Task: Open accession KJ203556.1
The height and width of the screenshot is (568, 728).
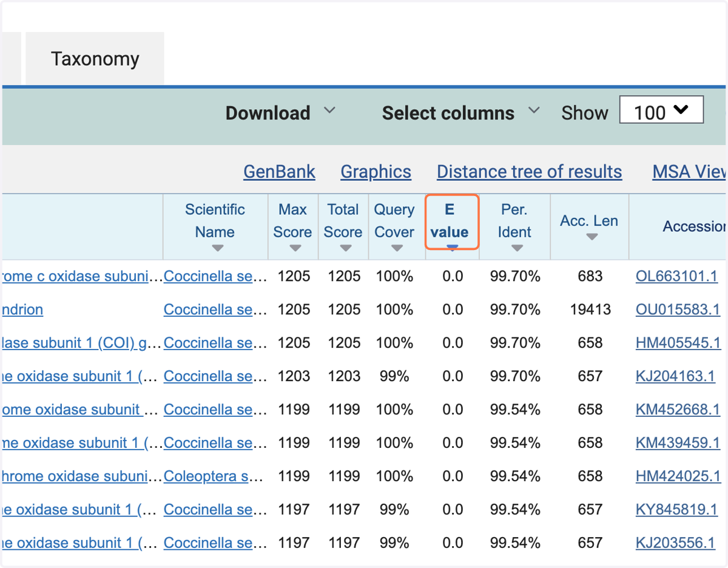Action: [x=675, y=543]
